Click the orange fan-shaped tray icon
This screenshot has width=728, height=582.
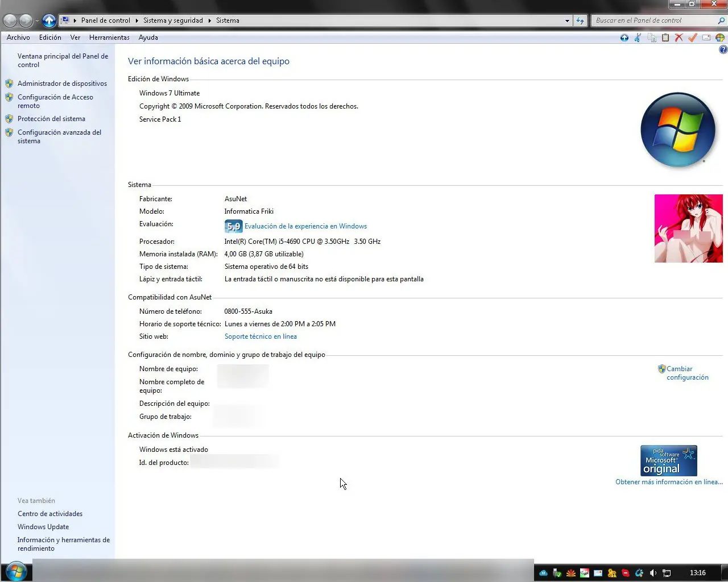point(570,573)
